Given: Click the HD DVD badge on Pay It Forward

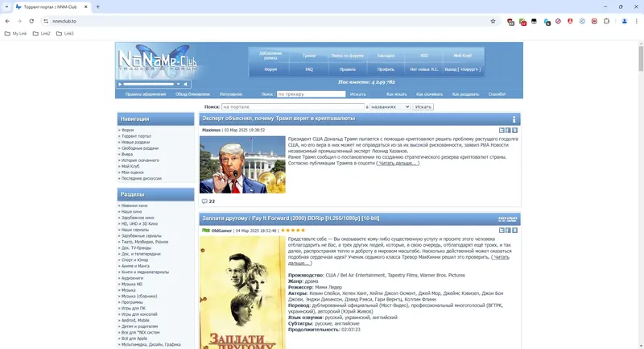Looking at the screenshot, I should [x=508, y=218].
